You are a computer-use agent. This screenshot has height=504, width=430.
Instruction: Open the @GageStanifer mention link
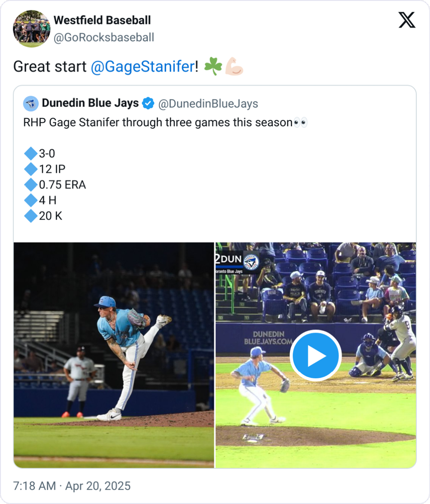(x=143, y=67)
